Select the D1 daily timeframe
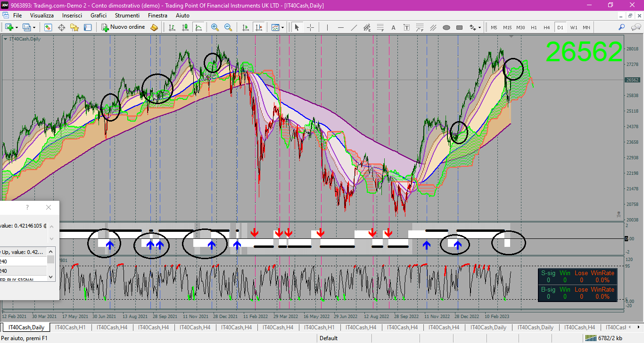This screenshot has height=343, width=644. click(560, 27)
